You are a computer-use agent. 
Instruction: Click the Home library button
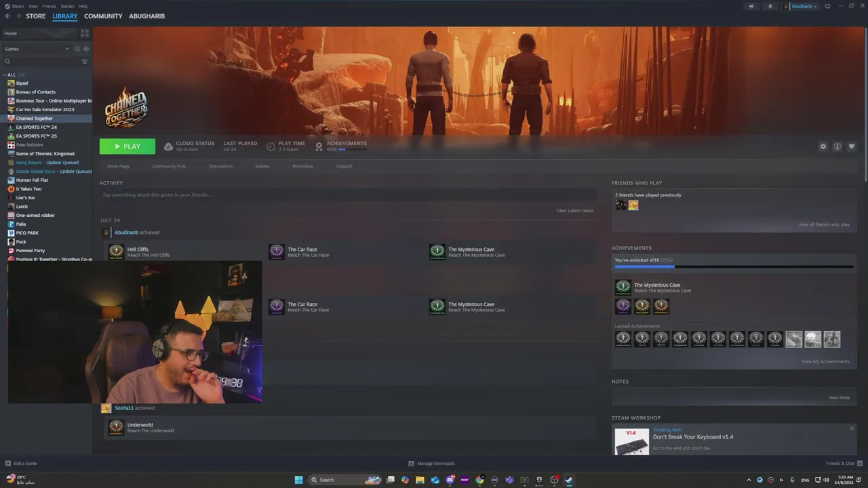click(x=39, y=33)
